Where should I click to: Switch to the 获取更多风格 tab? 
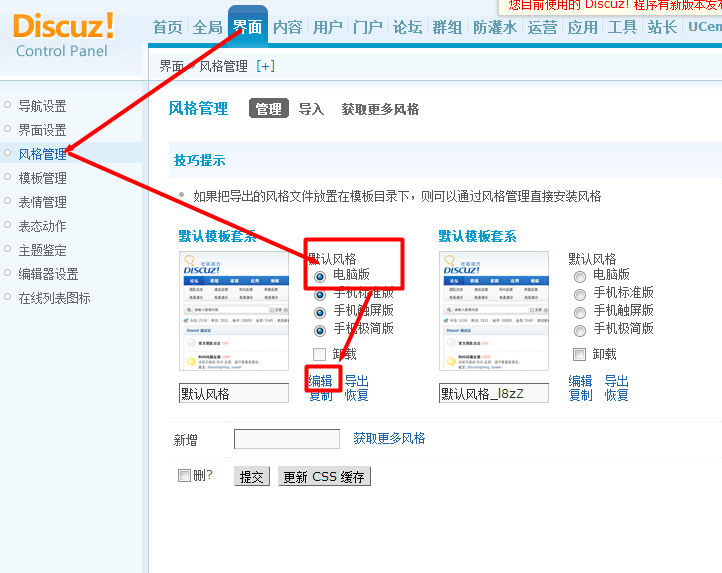pos(380,109)
